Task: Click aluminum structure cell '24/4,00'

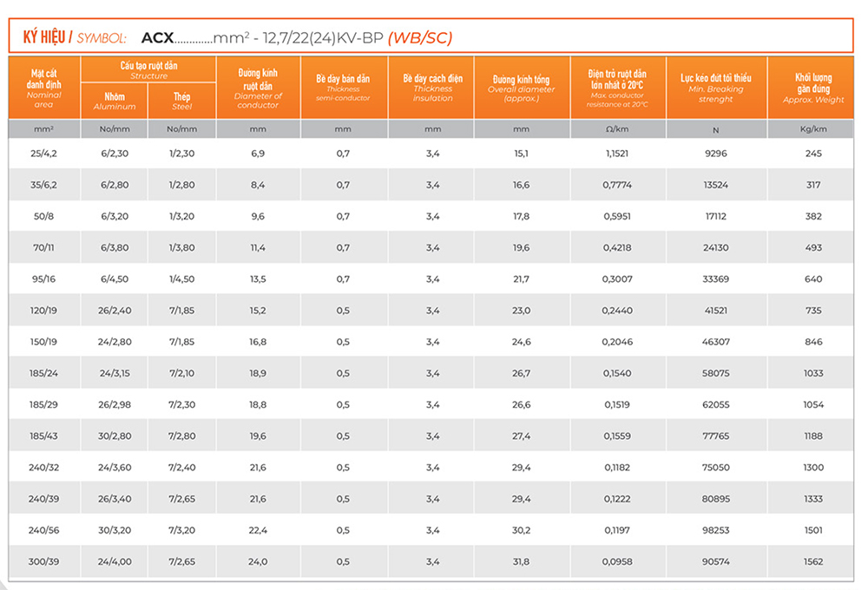Action: pyautogui.click(x=115, y=561)
